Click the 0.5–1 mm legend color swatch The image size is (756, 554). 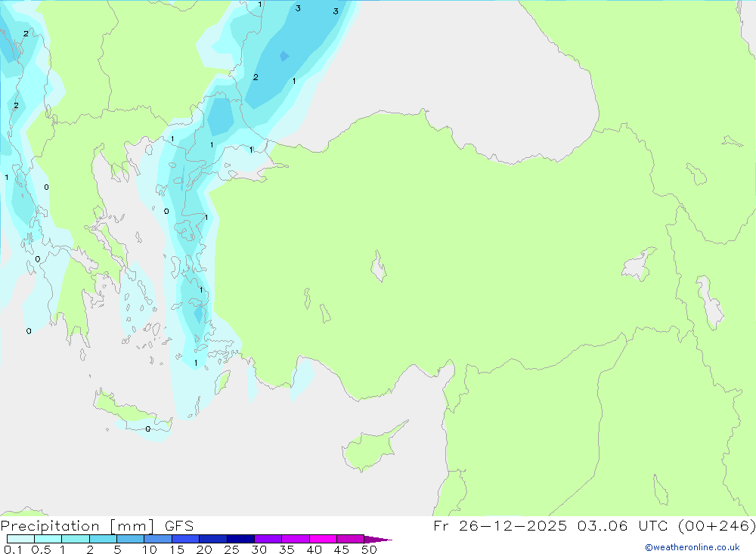point(48,539)
